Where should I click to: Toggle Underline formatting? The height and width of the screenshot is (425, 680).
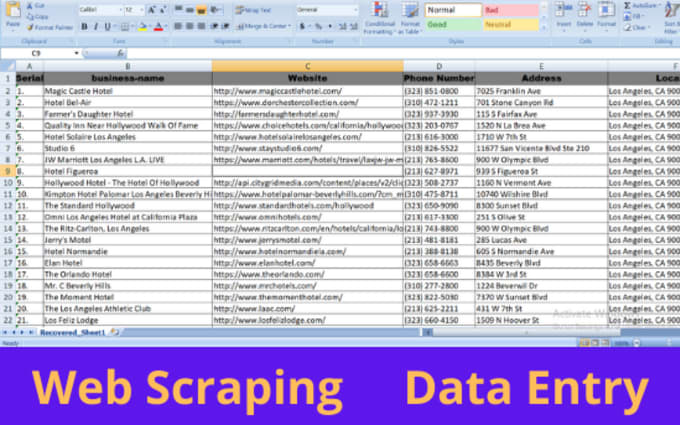[108, 27]
